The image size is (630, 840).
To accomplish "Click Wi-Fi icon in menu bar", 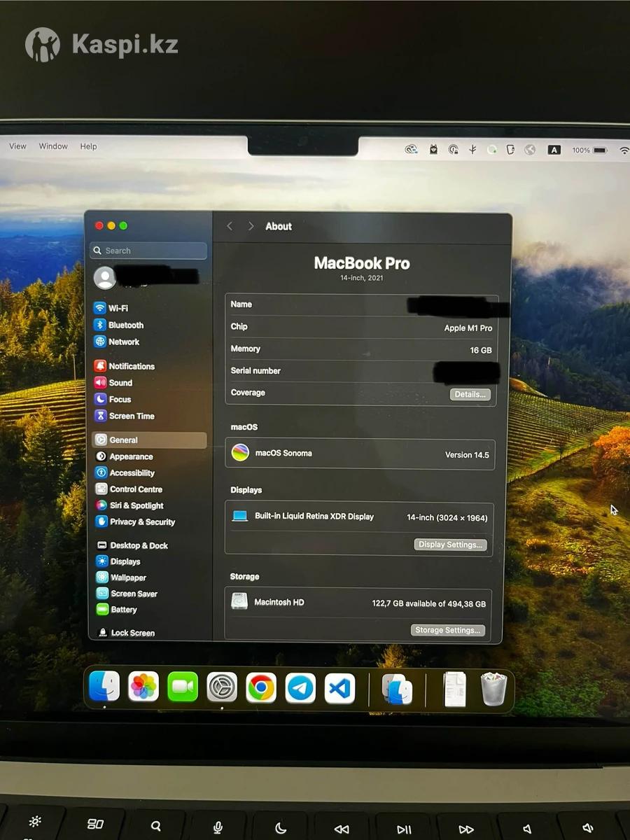I will tap(624, 150).
